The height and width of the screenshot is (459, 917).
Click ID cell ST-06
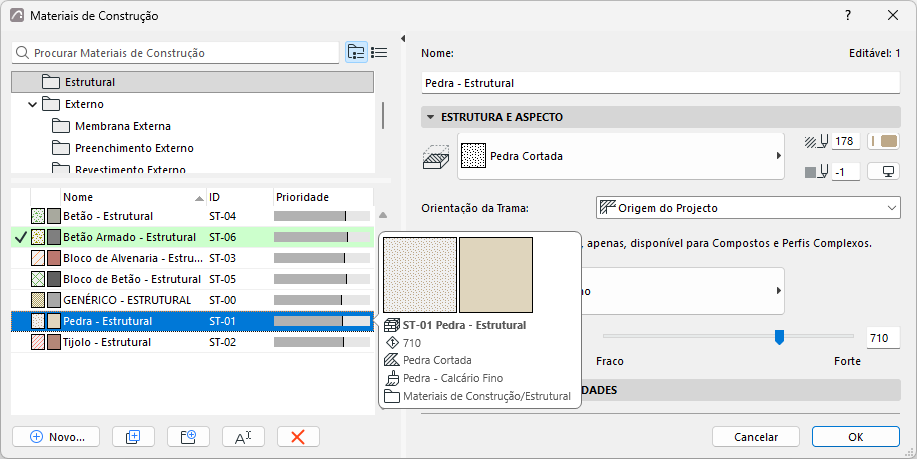pyautogui.click(x=223, y=237)
